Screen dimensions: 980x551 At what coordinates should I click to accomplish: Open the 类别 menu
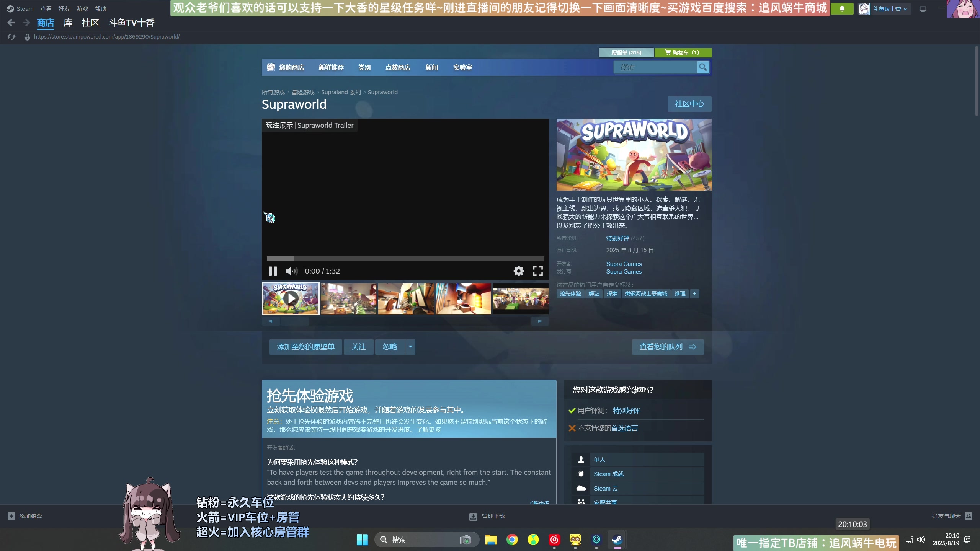pos(364,67)
